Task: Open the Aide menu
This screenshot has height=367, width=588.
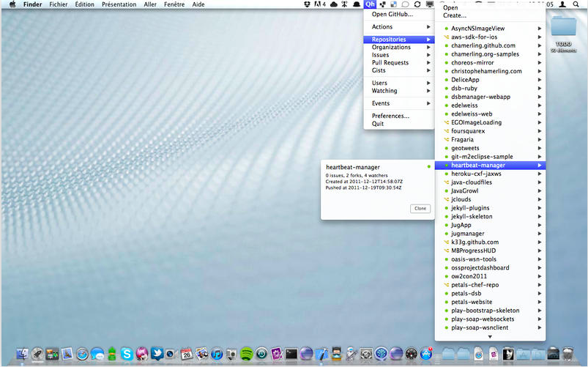Action: (x=198, y=4)
